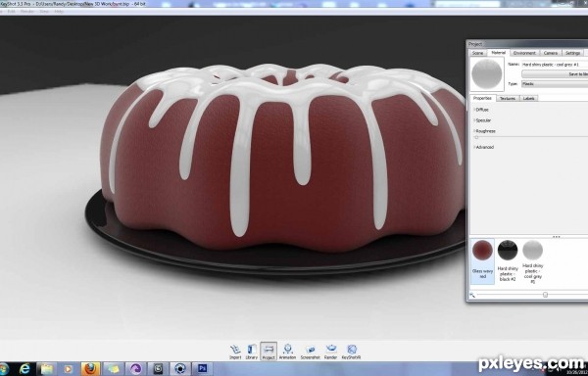
Task: Open the media player taskbar icon
Action: [69, 369]
